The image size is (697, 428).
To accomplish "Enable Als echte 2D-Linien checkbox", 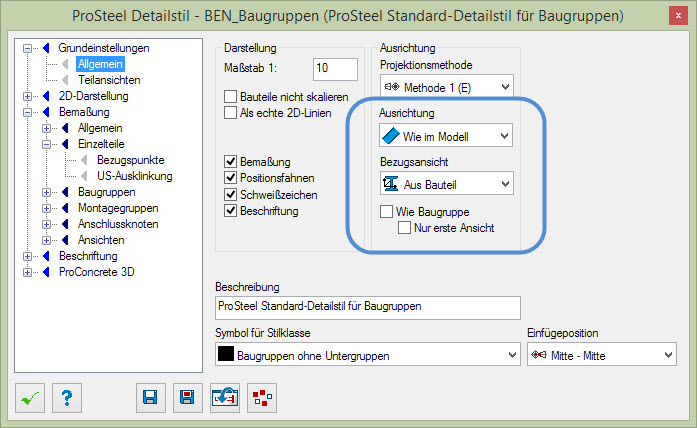I will coord(230,112).
